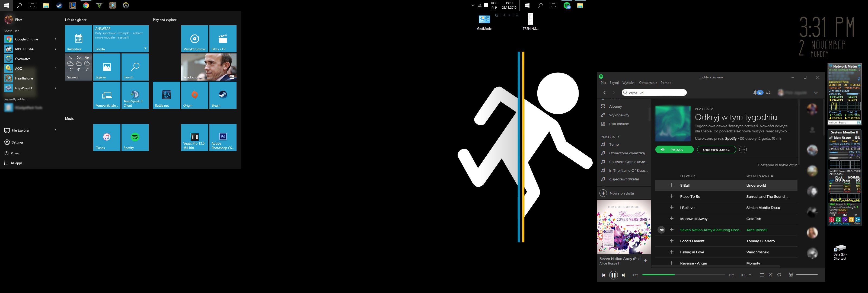This screenshot has height=293, width=868.
Task: Save the now-playing song with the plus
Action: pyautogui.click(x=645, y=261)
